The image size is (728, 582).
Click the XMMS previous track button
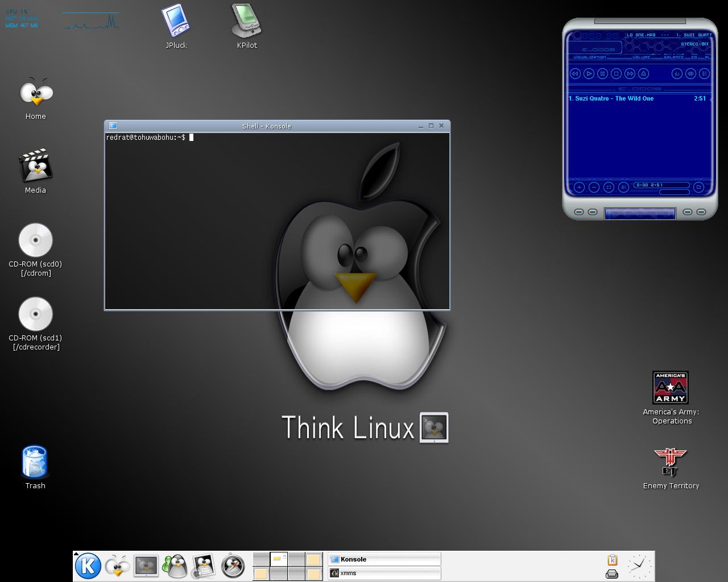tap(575, 73)
